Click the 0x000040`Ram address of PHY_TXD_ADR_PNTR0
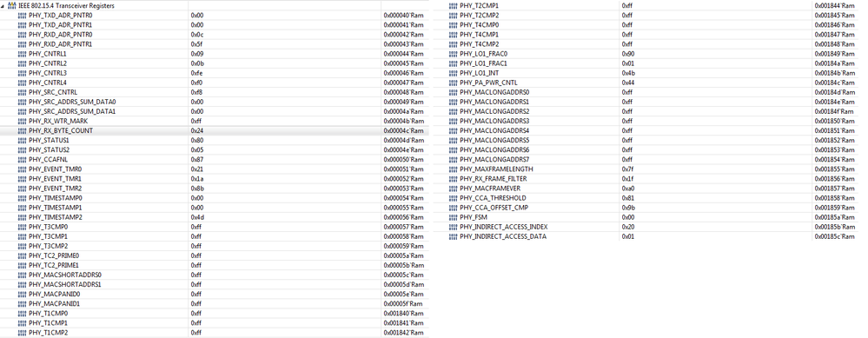Image resolution: width=868 pixels, height=338 pixels. [403, 16]
